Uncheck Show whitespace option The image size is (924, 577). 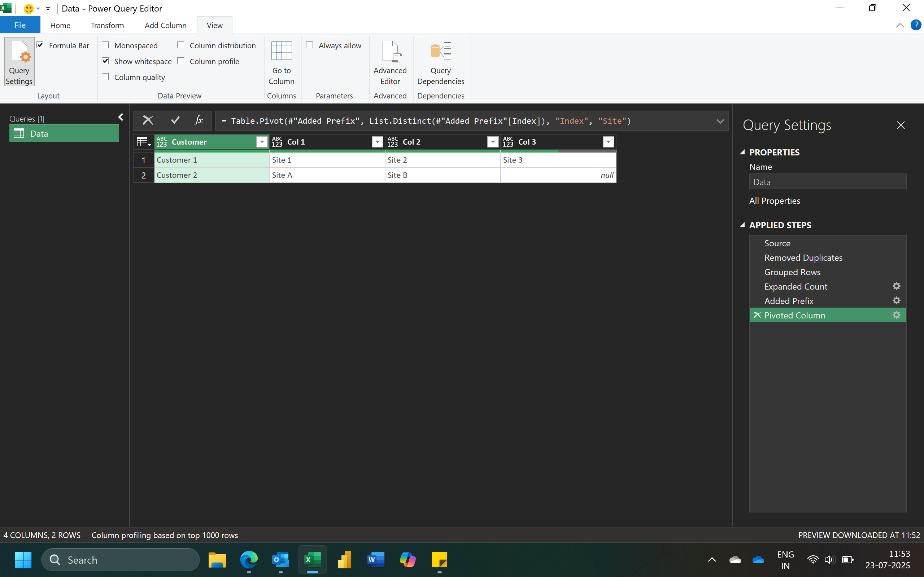pyautogui.click(x=106, y=61)
